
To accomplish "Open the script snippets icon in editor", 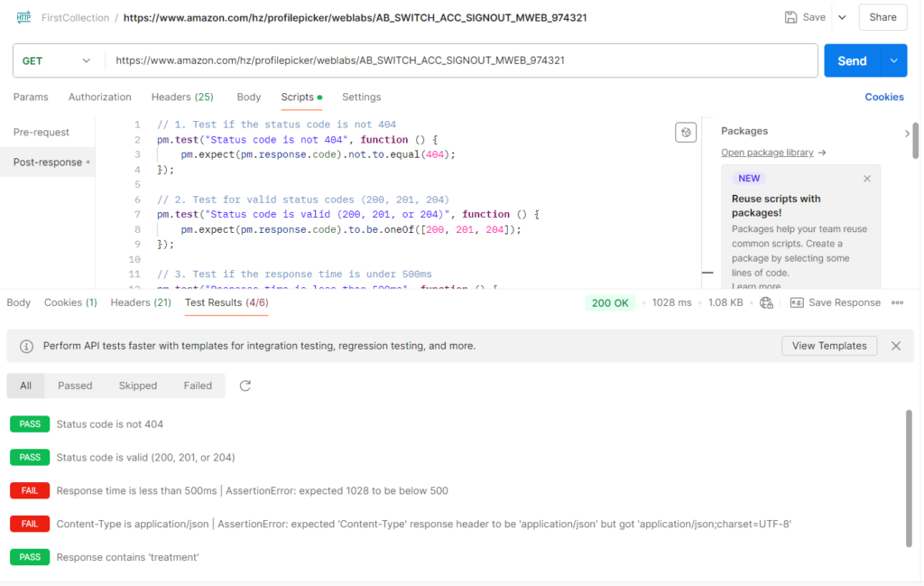I will pos(686,132).
